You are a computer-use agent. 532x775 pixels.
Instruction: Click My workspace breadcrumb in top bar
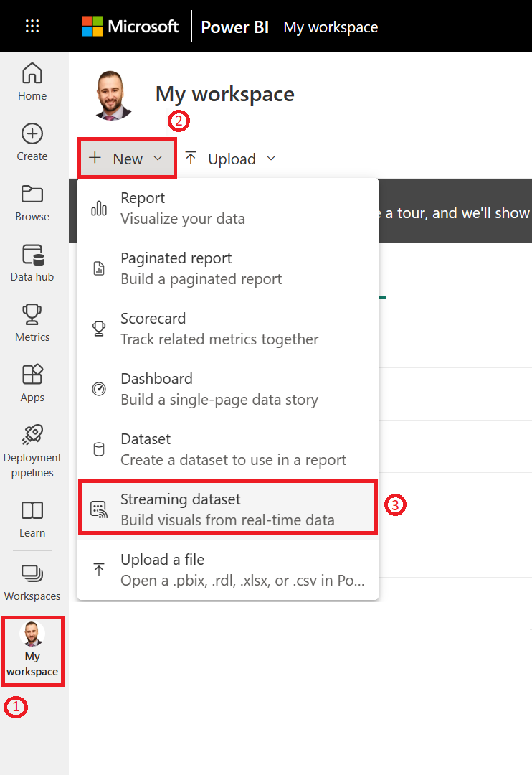[331, 27]
